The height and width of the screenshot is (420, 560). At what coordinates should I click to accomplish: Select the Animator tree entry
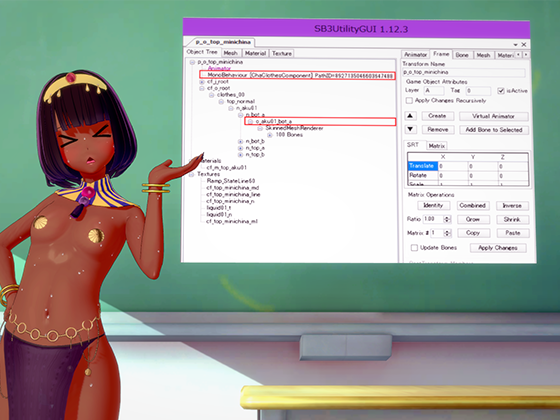219,69
